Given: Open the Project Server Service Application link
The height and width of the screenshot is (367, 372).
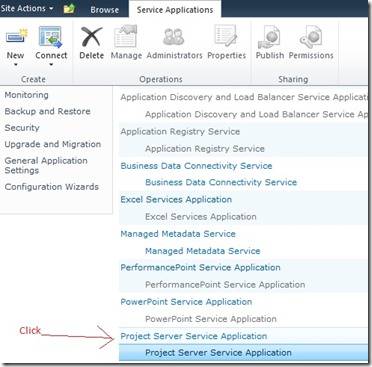Looking at the screenshot, I should coord(194,336).
